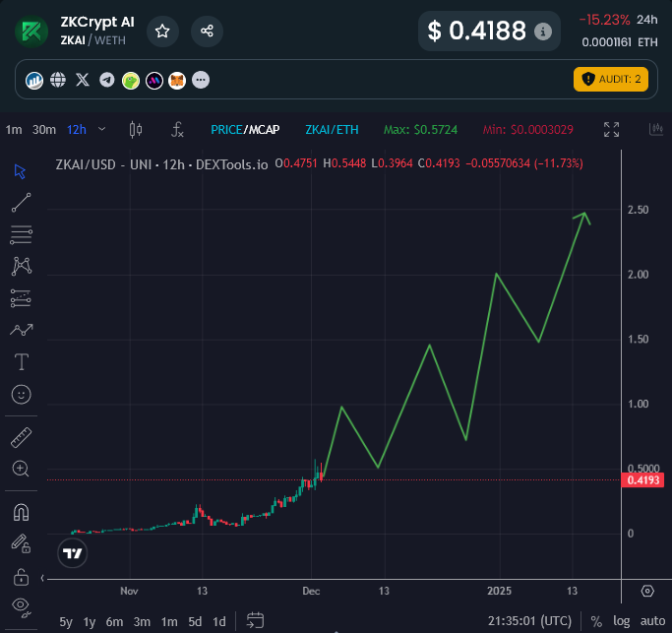The image size is (672, 633).
Task: Switch PRICE/MCAP display toggle
Action: (x=245, y=130)
